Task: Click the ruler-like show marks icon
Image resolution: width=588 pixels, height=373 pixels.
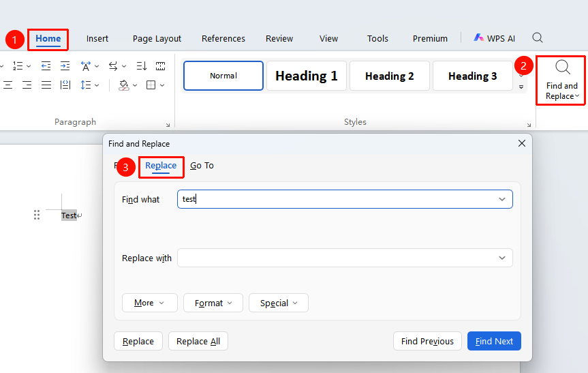Action: 161,66
